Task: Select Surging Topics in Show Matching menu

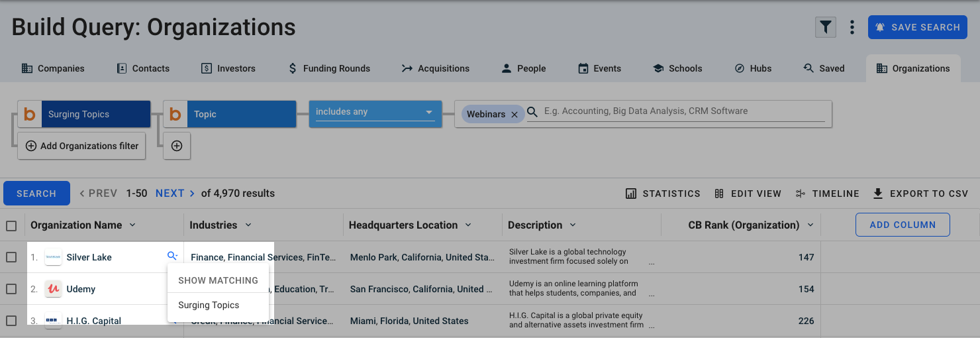Action: (209, 305)
